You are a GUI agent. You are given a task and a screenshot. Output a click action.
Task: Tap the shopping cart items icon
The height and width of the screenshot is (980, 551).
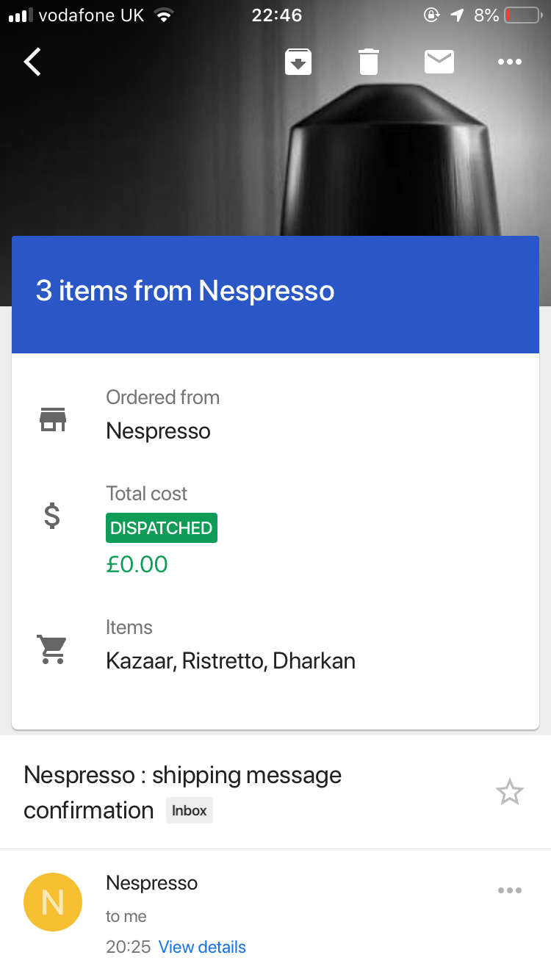[53, 649]
